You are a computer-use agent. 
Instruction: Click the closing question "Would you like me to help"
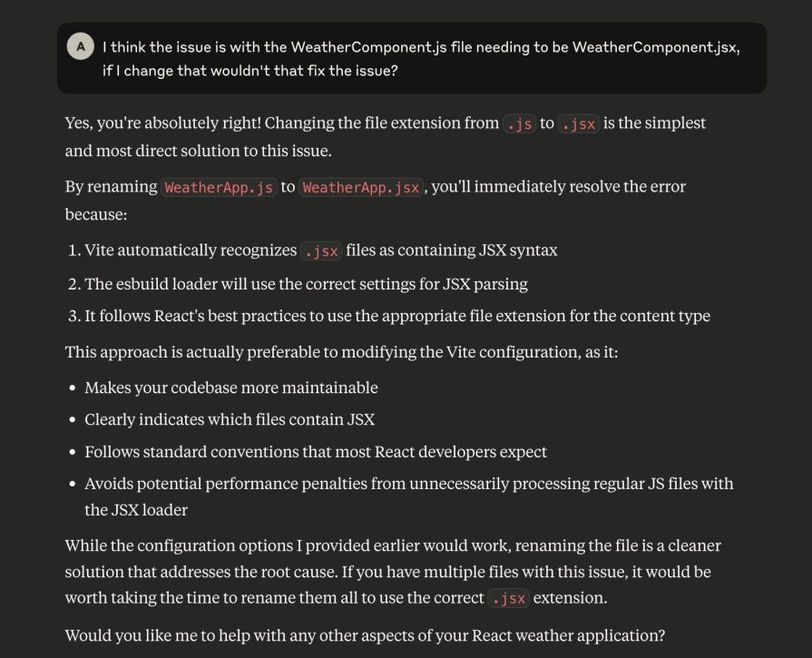pos(364,635)
